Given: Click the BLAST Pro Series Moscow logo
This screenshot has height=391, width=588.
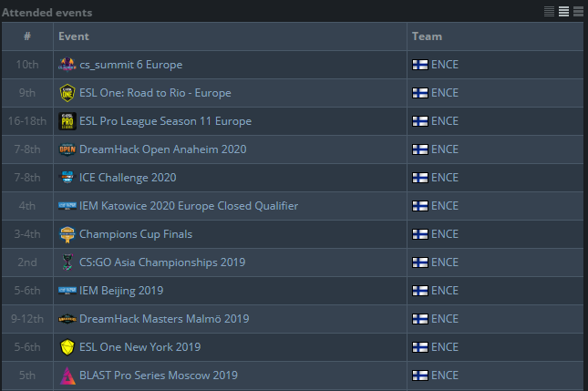Looking at the screenshot, I should click(x=67, y=376).
